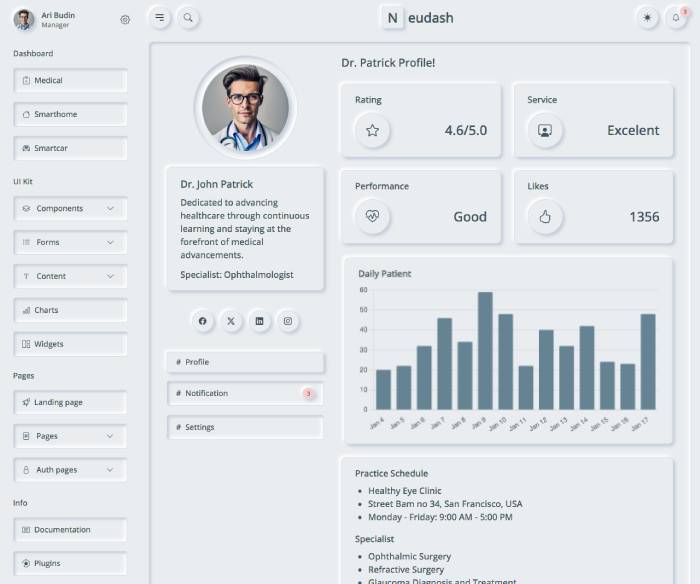Open the X (Twitter) social link
Image resolution: width=700 pixels, height=584 pixels.
(231, 321)
